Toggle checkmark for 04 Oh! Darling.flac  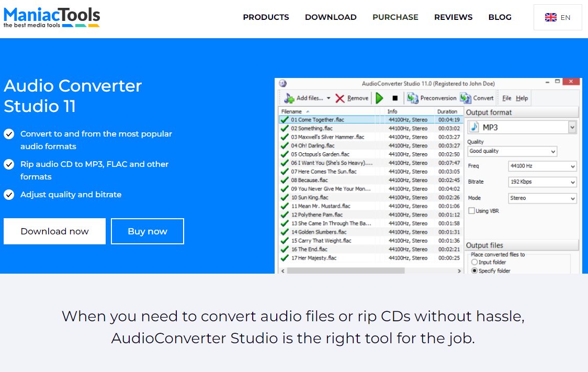(285, 145)
